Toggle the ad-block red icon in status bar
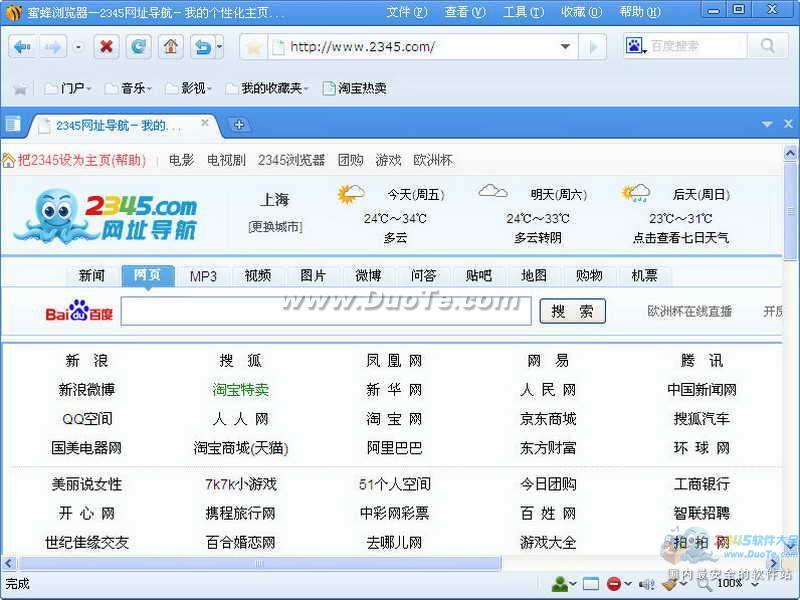The height and width of the screenshot is (600, 800). tap(614, 584)
